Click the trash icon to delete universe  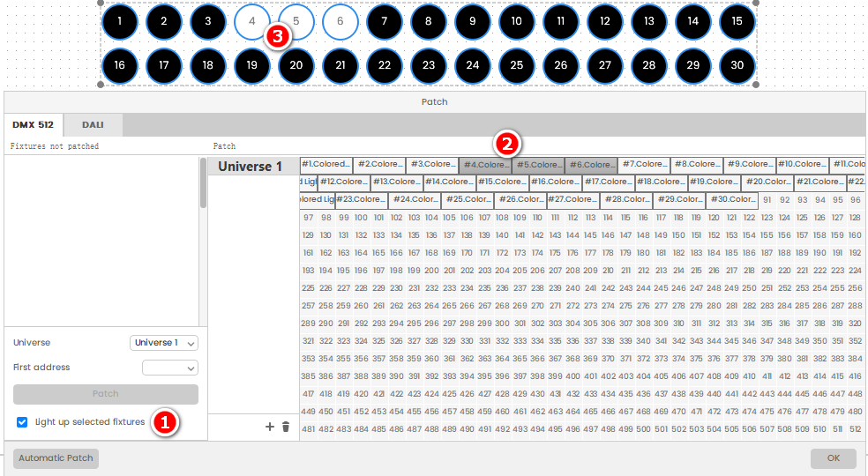click(x=285, y=427)
